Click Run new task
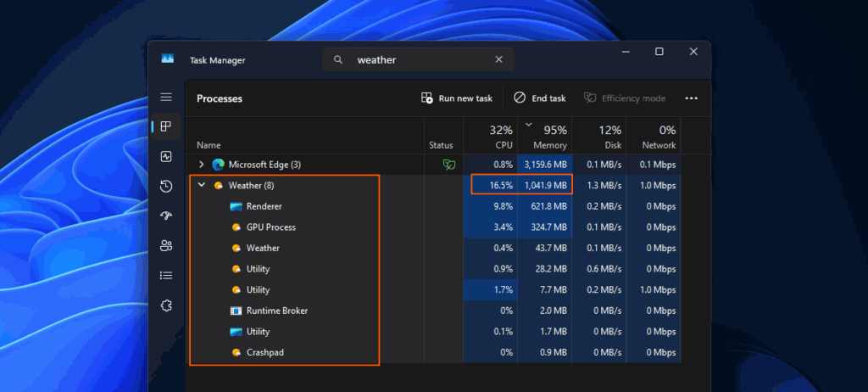868x392 pixels. point(457,98)
